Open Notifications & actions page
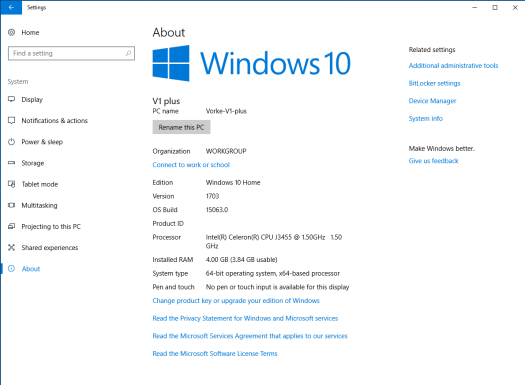Screen dimensions: 525x385 pos(55,121)
